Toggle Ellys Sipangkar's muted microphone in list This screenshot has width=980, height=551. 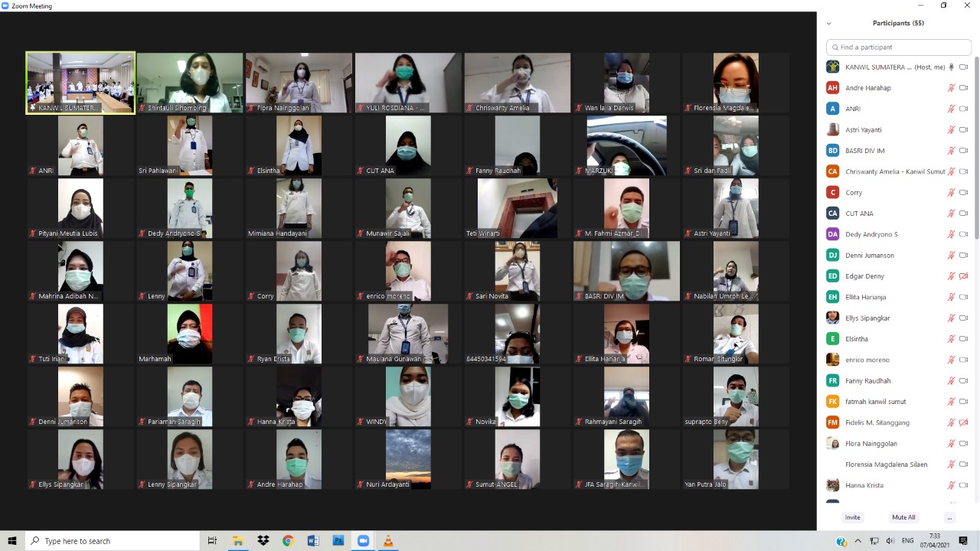pyautogui.click(x=951, y=318)
